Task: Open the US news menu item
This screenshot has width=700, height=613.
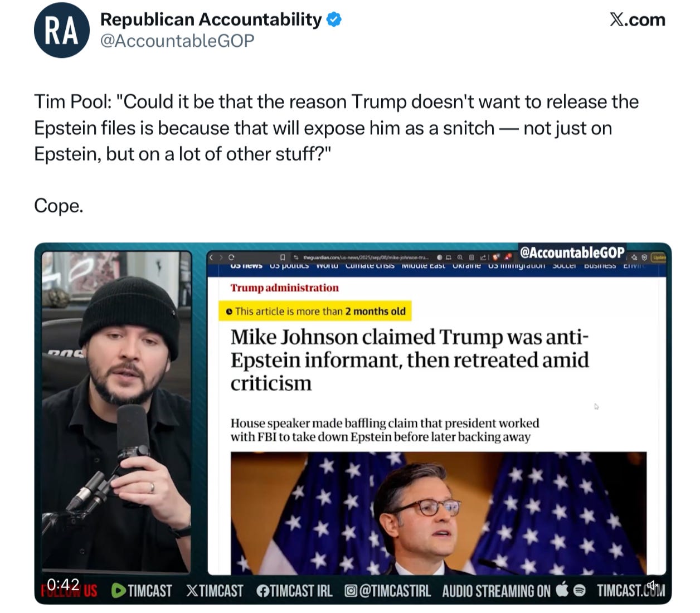Action: pos(246,266)
